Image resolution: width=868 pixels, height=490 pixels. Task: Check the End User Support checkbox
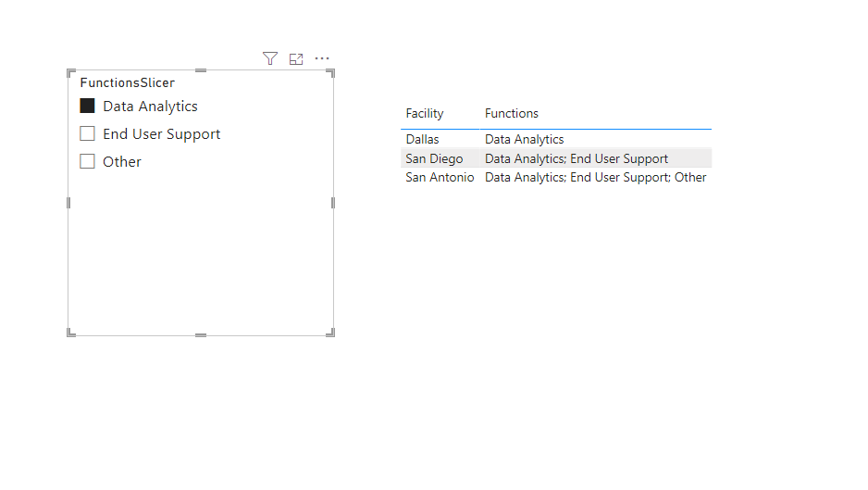[88, 133]
